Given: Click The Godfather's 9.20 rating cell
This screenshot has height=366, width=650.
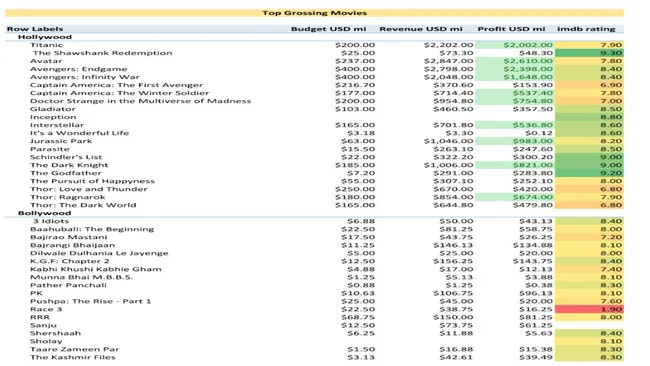Looking at the screenshot, I should (589, 173).
